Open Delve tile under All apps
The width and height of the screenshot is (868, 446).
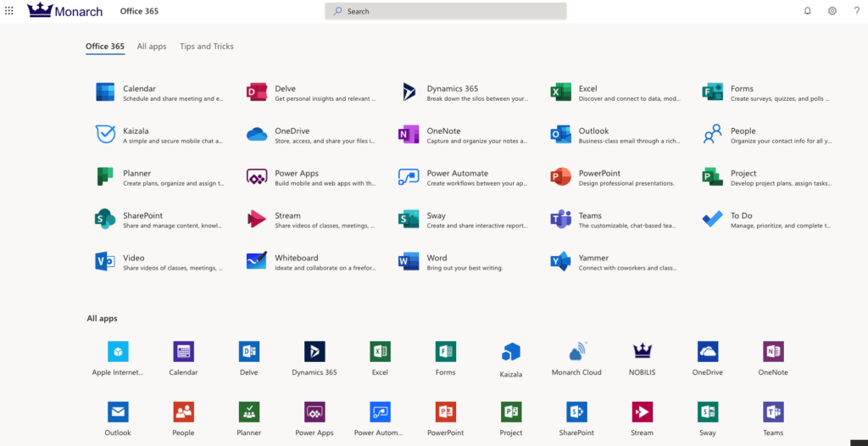[249, 358]
